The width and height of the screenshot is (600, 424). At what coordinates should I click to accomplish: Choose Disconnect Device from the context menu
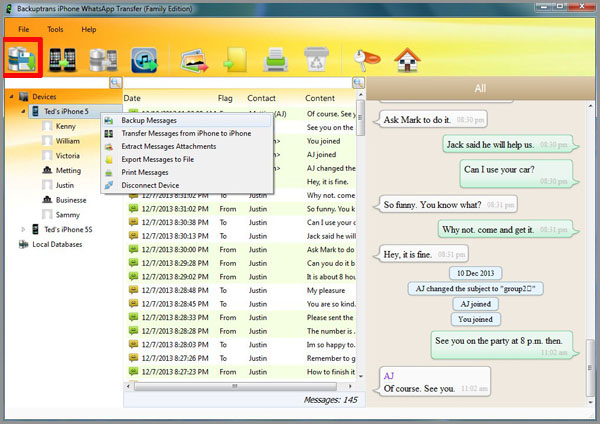pos(187,185)
